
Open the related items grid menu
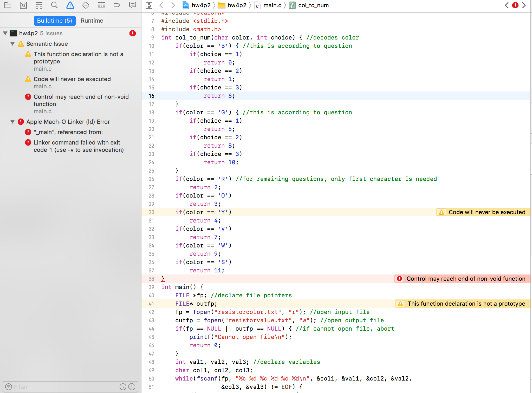pos(149,5)
